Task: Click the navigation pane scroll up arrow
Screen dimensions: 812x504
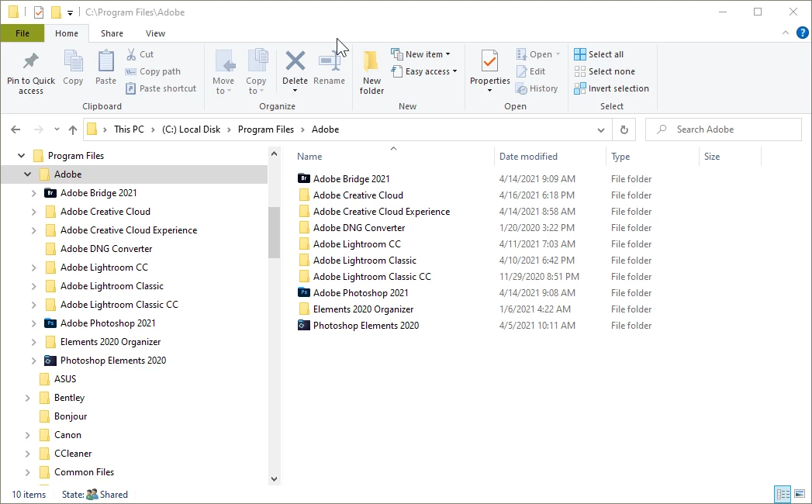Action: (x=274, y=154)
